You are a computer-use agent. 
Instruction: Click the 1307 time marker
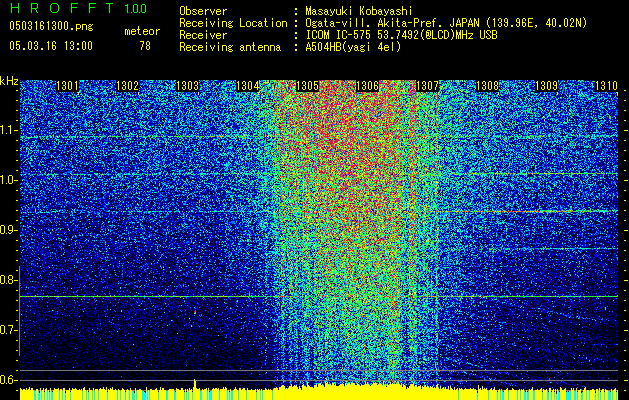427,86
